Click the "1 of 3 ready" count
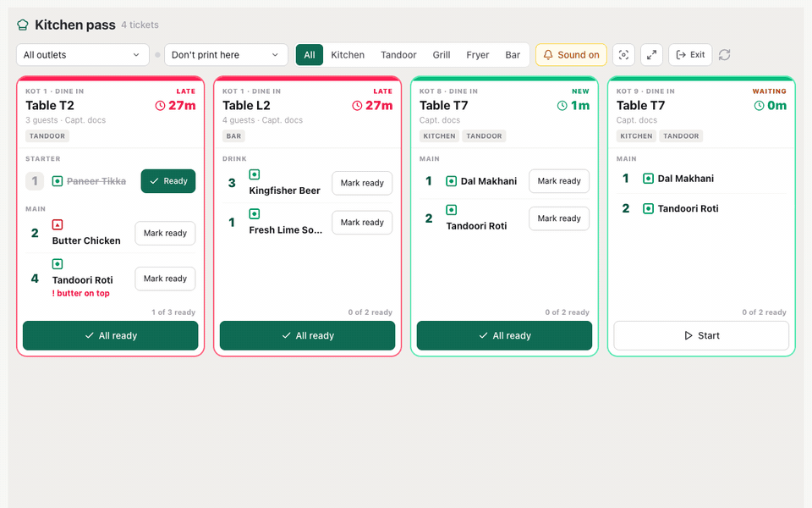 click(173, 312)
